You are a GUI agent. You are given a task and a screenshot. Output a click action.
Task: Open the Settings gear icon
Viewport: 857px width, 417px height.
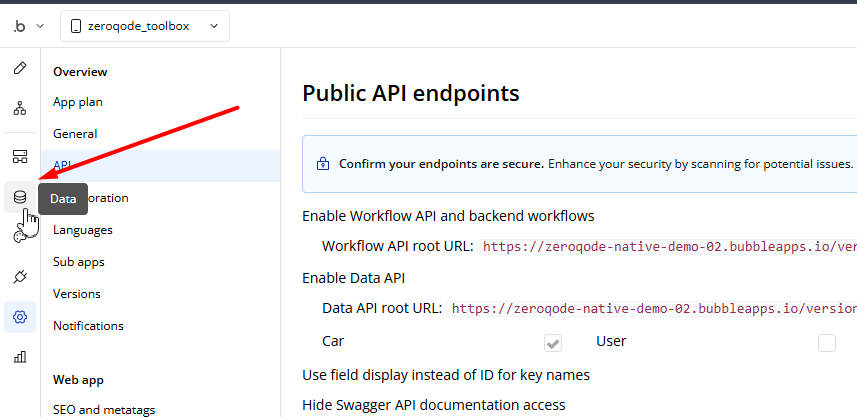tap(19, 317)
